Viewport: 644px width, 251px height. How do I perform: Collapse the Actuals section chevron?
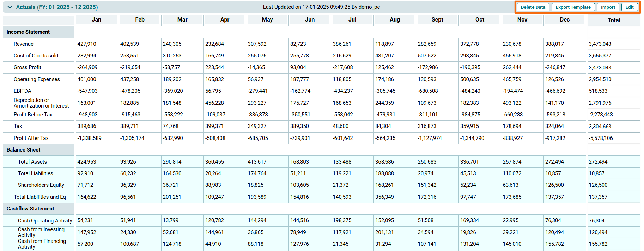[10, 7]
